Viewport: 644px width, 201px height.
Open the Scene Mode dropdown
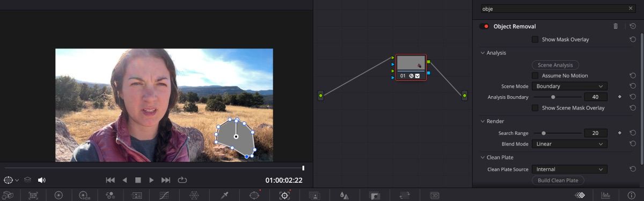point(569,86)
